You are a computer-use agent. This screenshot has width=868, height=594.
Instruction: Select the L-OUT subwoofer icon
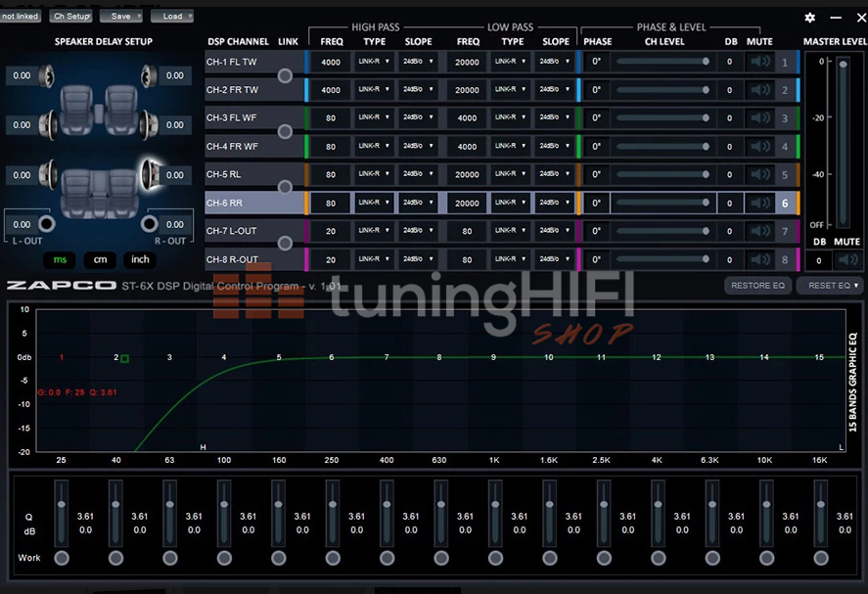coord(45,224)
